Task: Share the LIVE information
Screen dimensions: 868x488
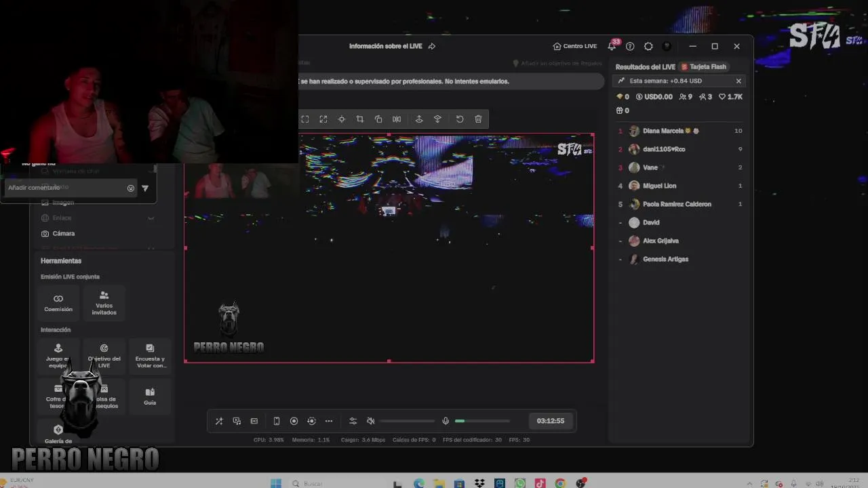Action: (432, 46)
